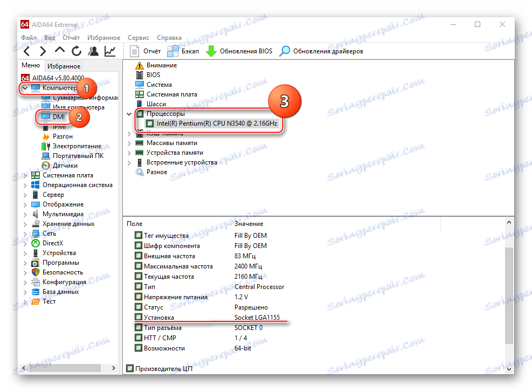Screen dimensions: 532x392
Task: Select the Системная плата DMI list entry
Action: pos(166,94)
